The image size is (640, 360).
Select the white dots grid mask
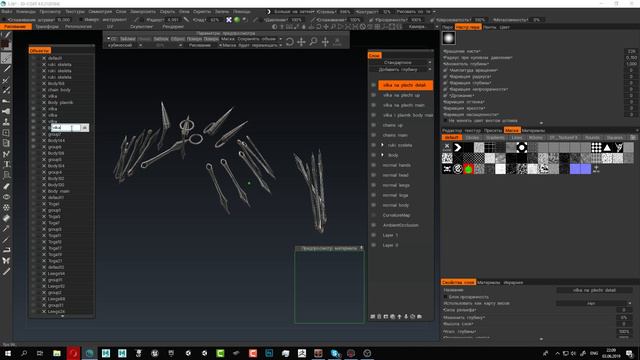[596, 147]
